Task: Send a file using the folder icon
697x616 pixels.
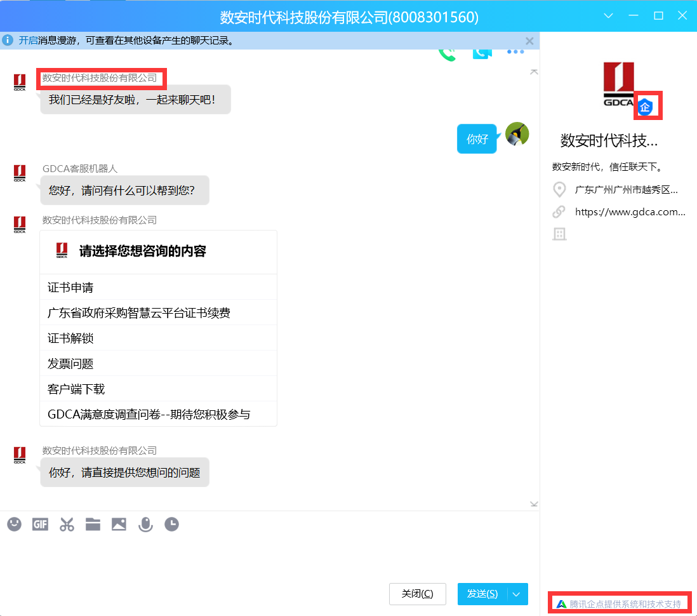Action: [x=93, y=525]
